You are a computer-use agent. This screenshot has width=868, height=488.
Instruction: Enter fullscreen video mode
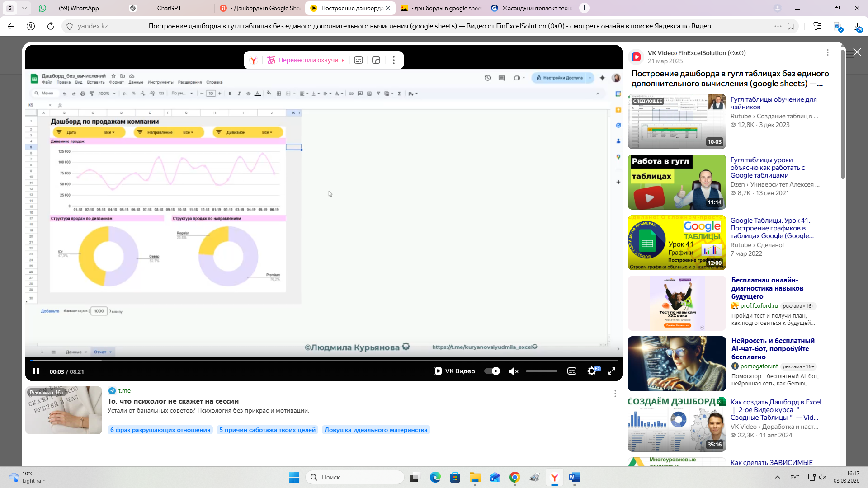pyautogui.click(x=612, y=371)
